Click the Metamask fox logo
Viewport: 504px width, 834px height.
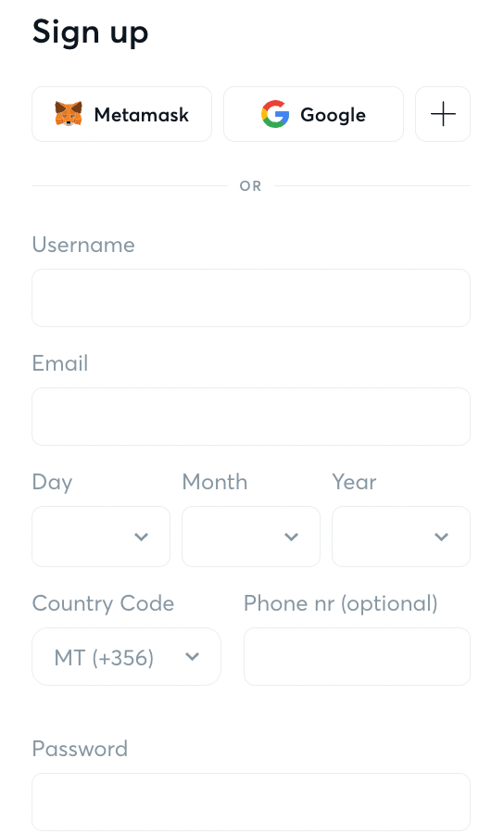click(x=69, y=114)
